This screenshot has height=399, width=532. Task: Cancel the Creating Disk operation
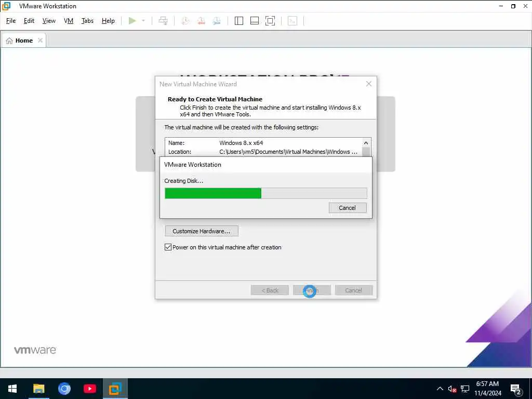tap(348, 208)
